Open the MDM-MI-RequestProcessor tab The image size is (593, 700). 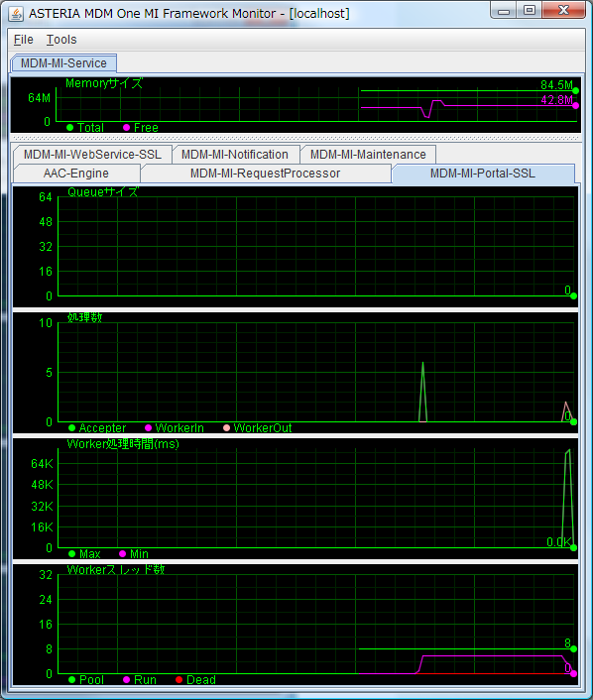[265, 174]
